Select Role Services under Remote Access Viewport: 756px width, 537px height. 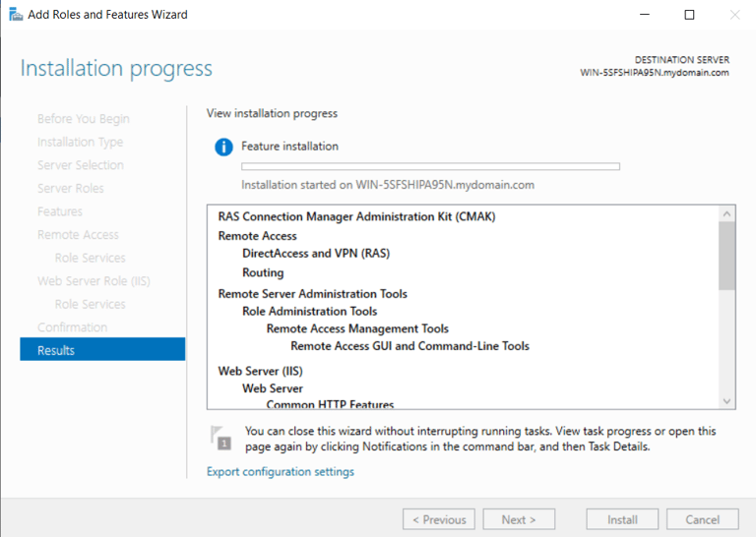pyautogui.click(x=91, y=258)
